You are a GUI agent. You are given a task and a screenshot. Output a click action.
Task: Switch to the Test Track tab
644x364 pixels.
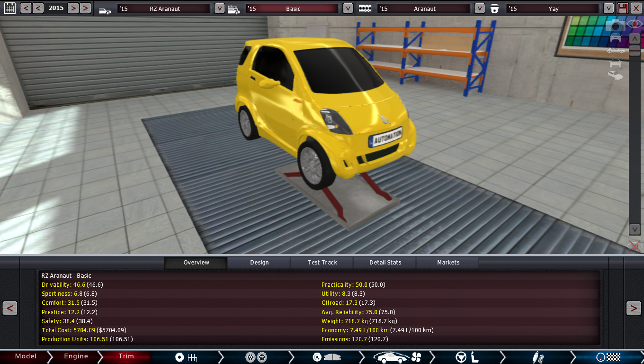(322, 263)
